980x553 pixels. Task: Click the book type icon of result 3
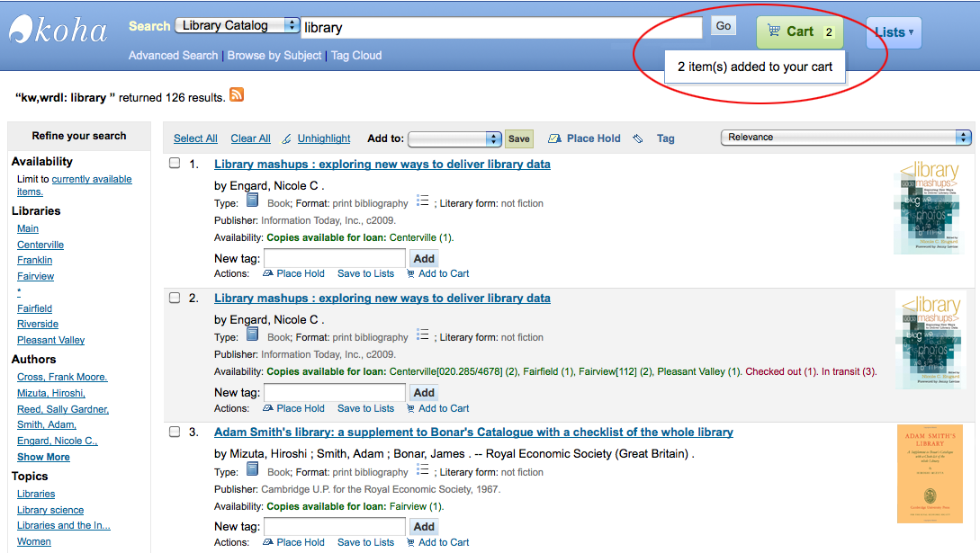[253, 469]
